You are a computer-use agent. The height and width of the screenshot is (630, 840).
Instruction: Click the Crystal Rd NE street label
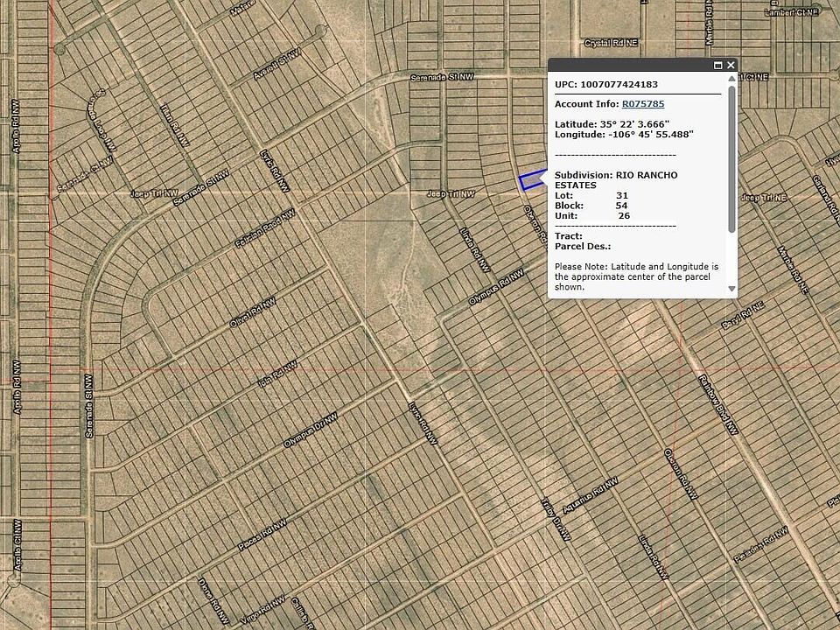point(611,43)
